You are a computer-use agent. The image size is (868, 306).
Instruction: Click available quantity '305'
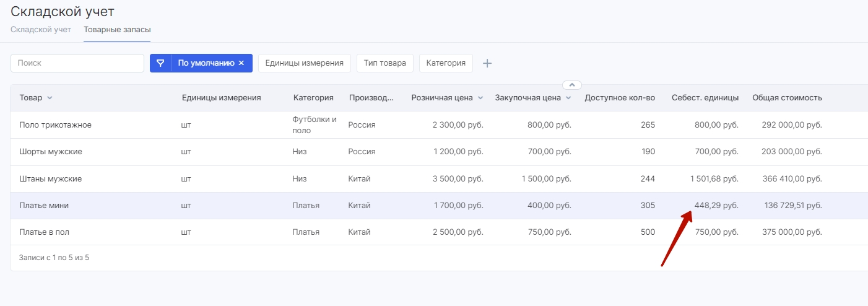coord(648,206)
